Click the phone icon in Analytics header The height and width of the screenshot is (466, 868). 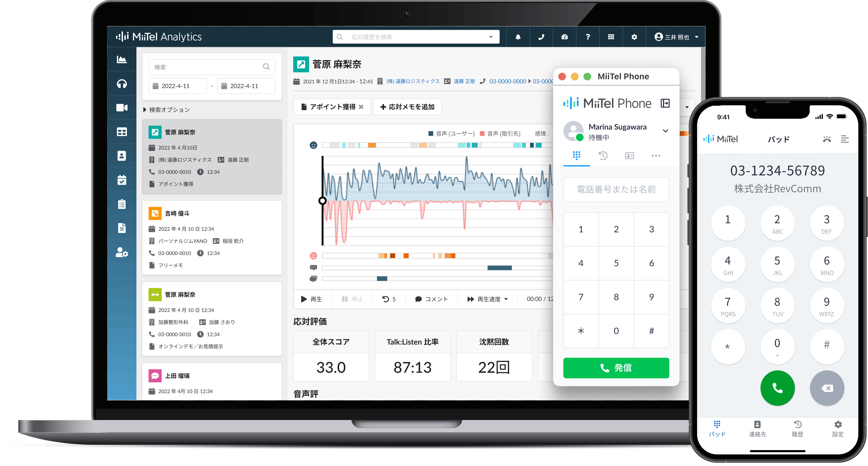coord(541,37)
